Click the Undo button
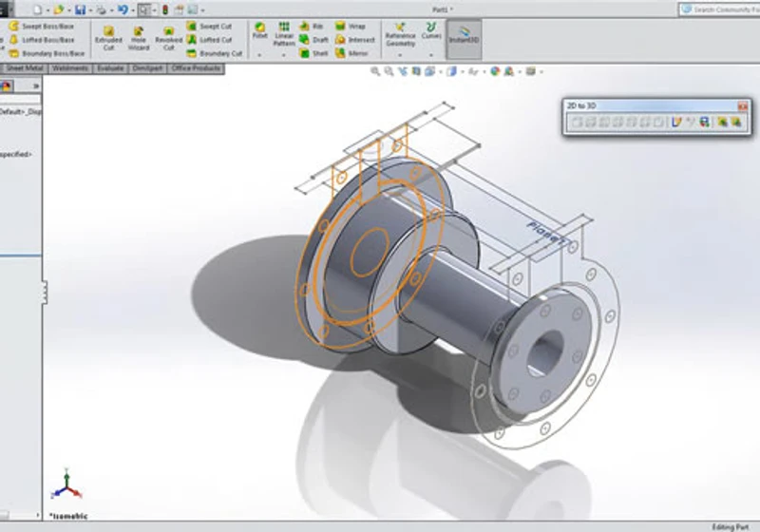This screenshot has width=760, height=532. point(123,9)
